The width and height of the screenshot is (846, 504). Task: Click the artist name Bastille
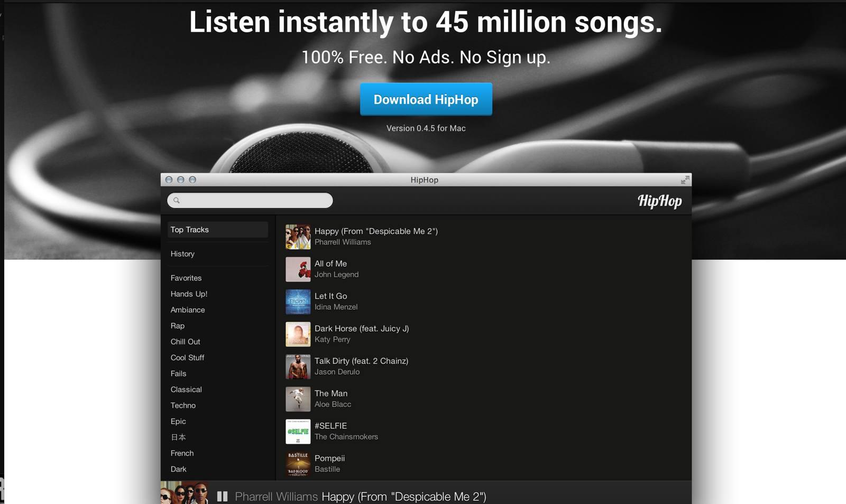pos(327,469)
